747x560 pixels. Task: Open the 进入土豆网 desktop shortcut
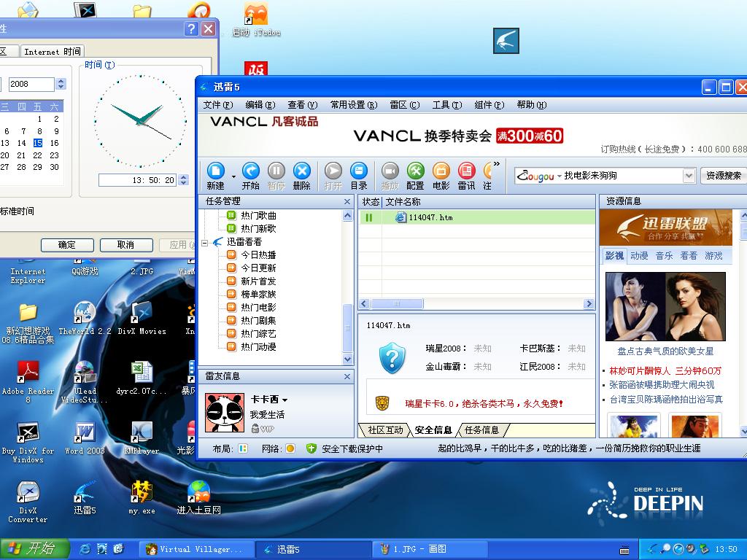(198, 497)
